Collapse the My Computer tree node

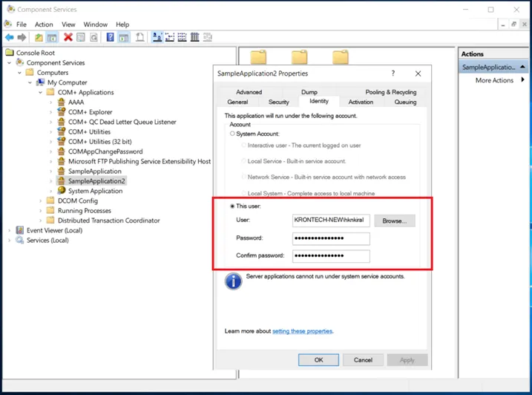click(30, 82)
